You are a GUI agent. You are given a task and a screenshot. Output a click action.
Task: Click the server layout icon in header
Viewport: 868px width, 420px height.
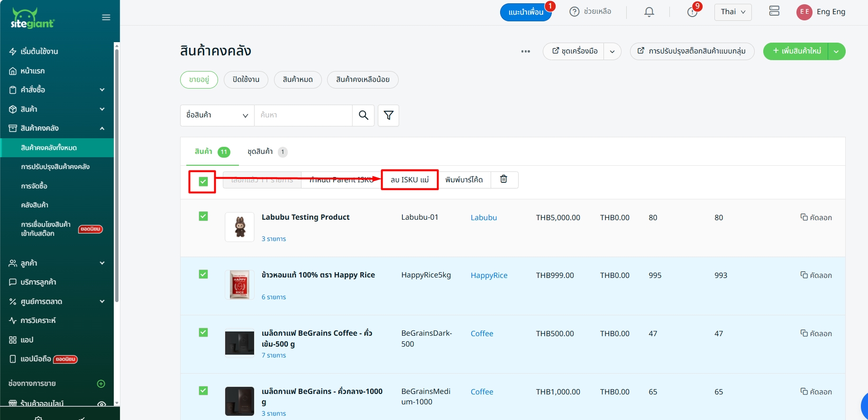coord(774,11)
